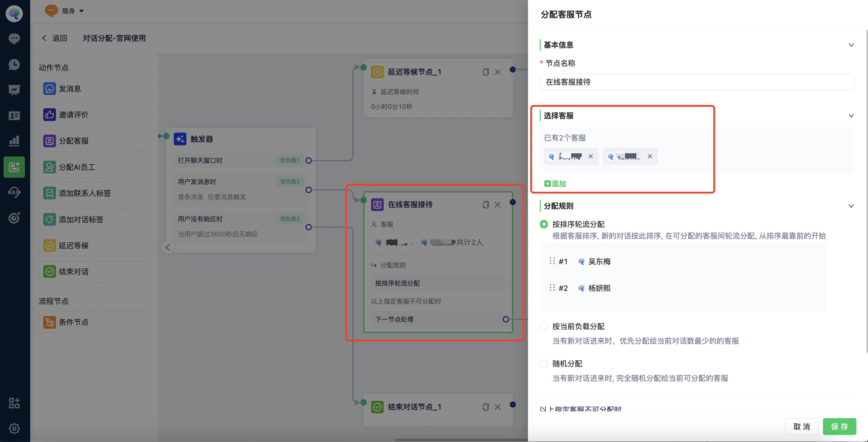Screen dimensions: 868x442
Task: Click the canvas horizontal scrollbar
Action: (461, 440)
